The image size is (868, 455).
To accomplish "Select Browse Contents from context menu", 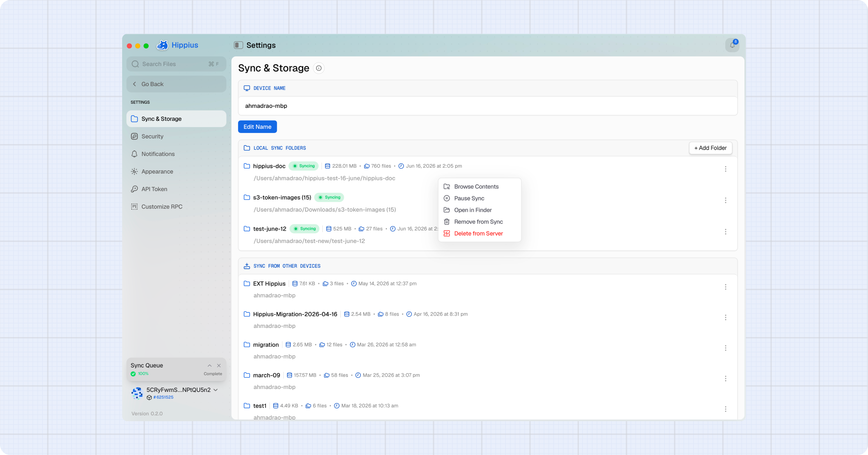I will (x=479, y=186).
